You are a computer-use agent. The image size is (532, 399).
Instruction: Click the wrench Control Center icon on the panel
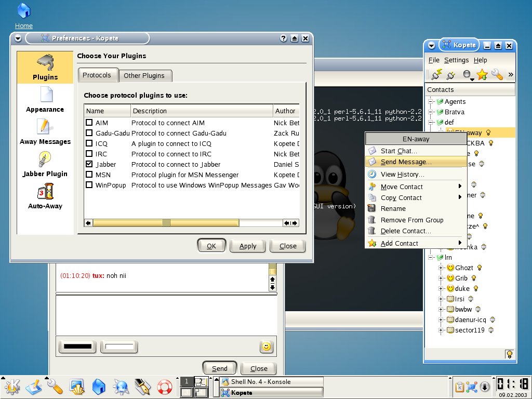coord(55,387)
